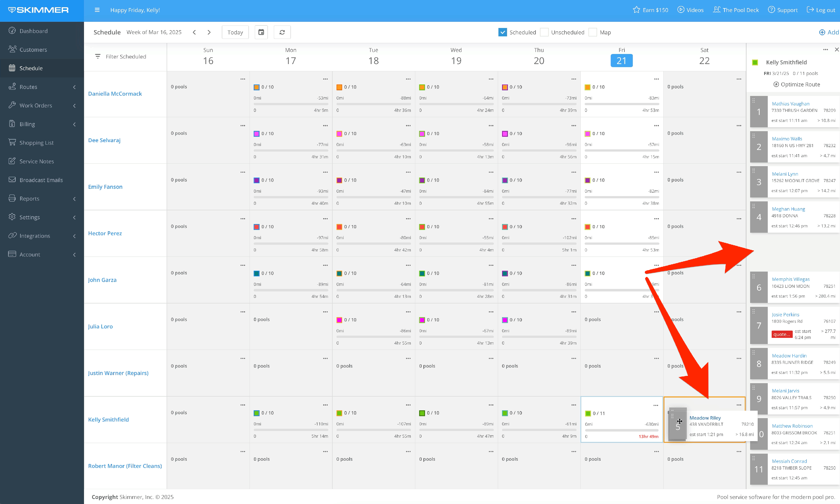Screen dimensions: 840x504
Task: Go to previous week arrow
Action: 194,32
